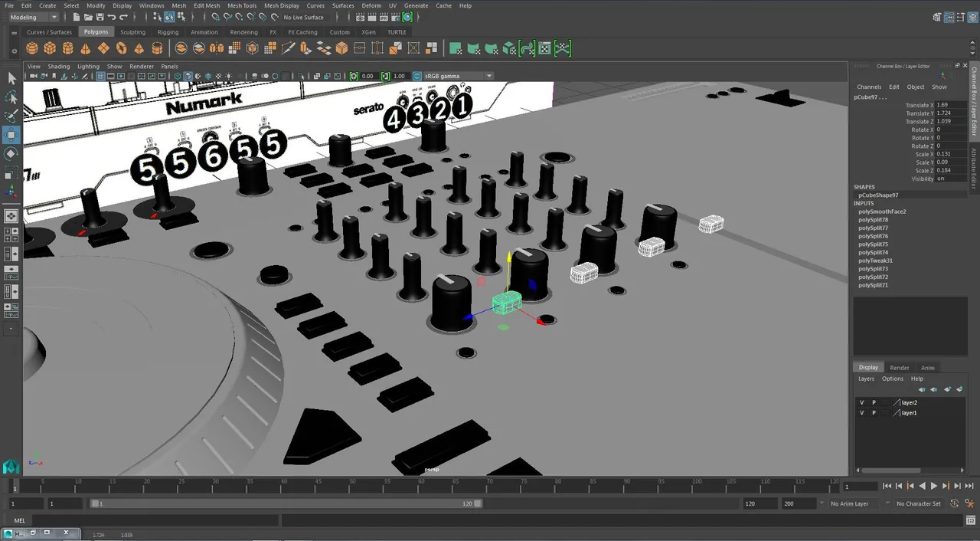
Task: Open the Mesh Tools menu
Action: point(242,5)
